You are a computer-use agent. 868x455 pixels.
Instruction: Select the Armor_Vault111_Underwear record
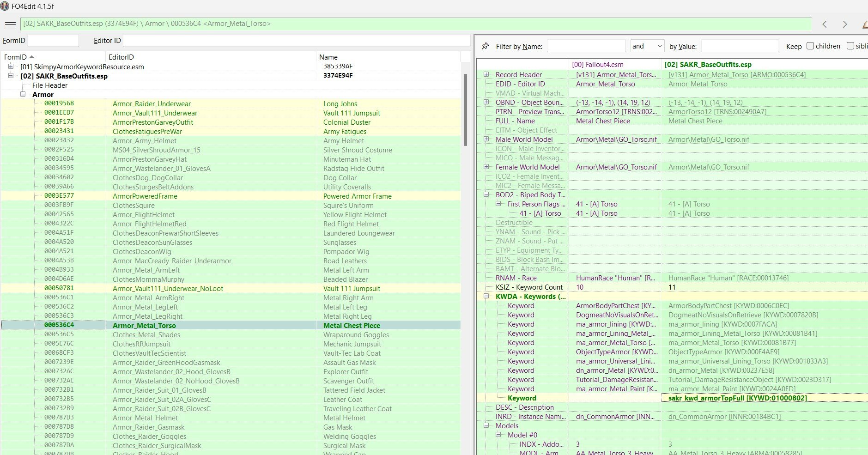pos(155,113)
